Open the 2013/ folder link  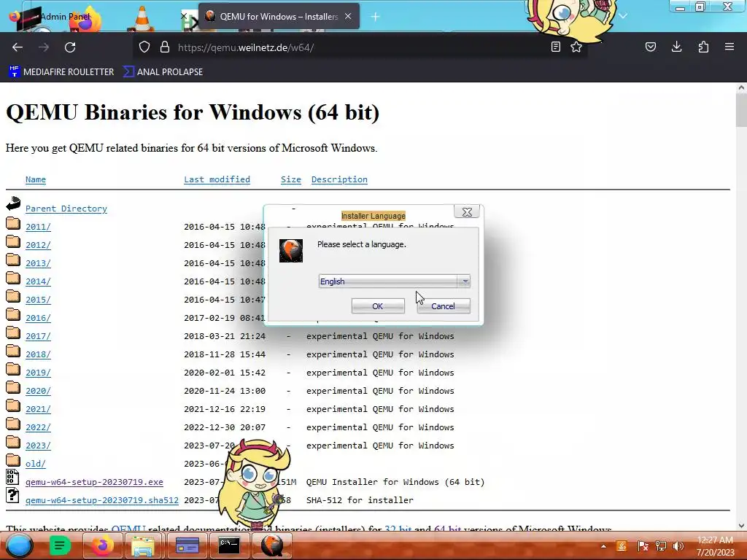coord(38,263)
